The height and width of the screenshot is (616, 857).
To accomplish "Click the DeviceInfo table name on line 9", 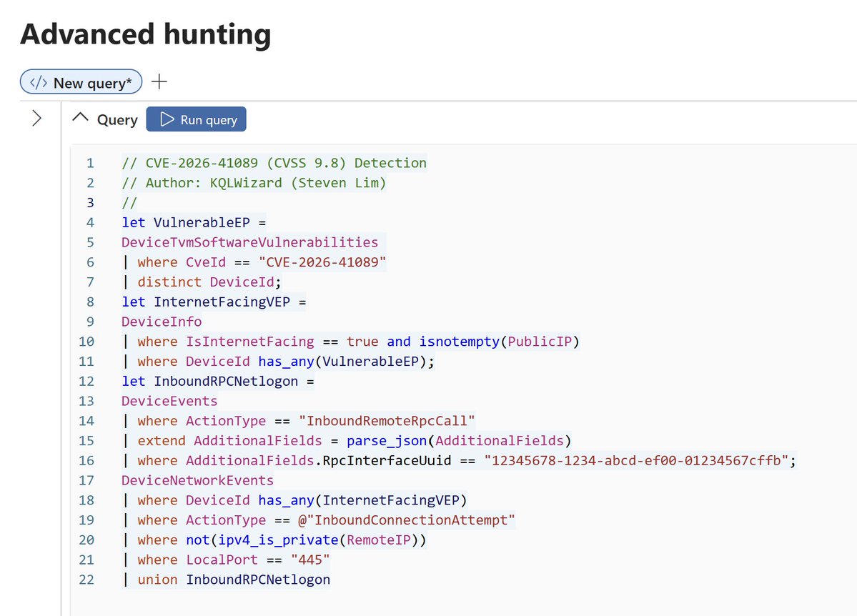I will tap(162, 322).
